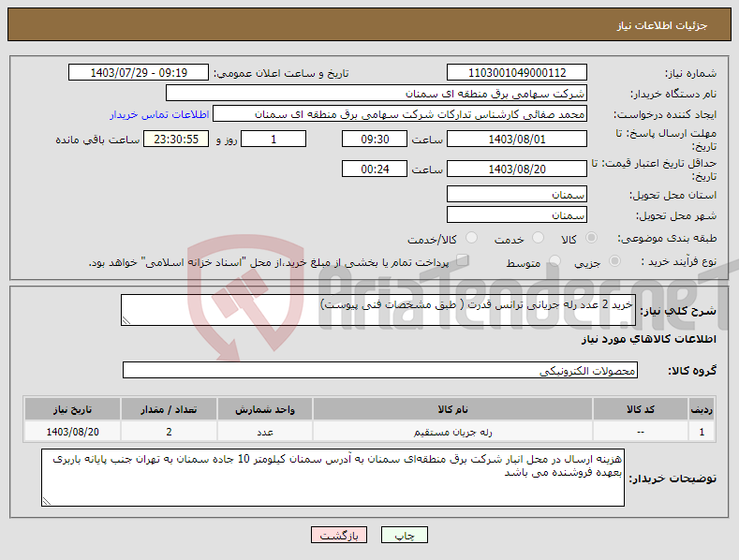The height and width of the screenshot is (560, 739).
Task: Select the خدمت radio button
Action: (538, 238)
